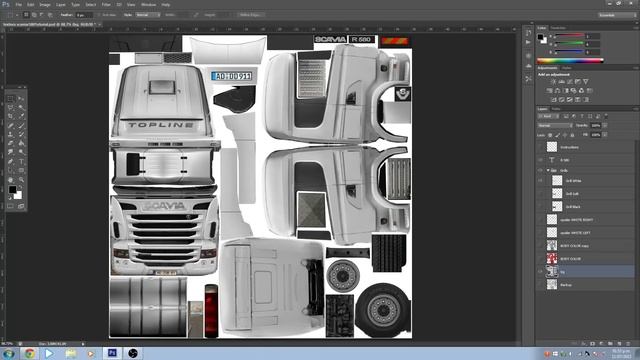Click the red channel slider

pos(569,36)
